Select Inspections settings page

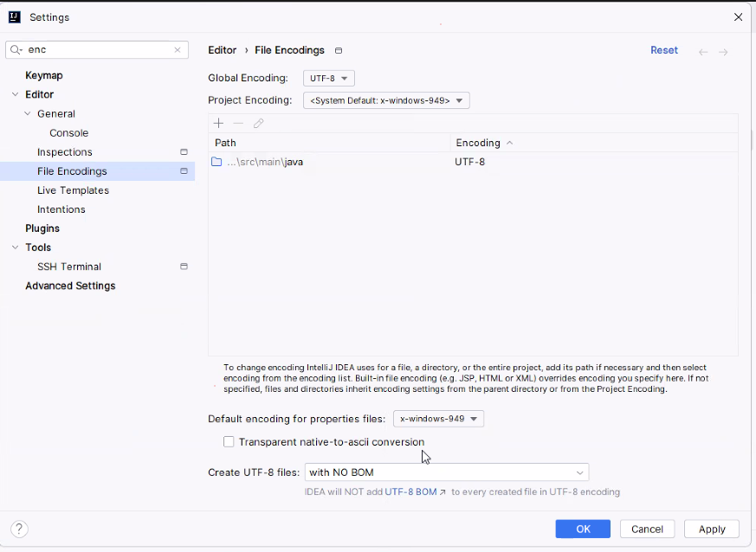pos(65,152)
